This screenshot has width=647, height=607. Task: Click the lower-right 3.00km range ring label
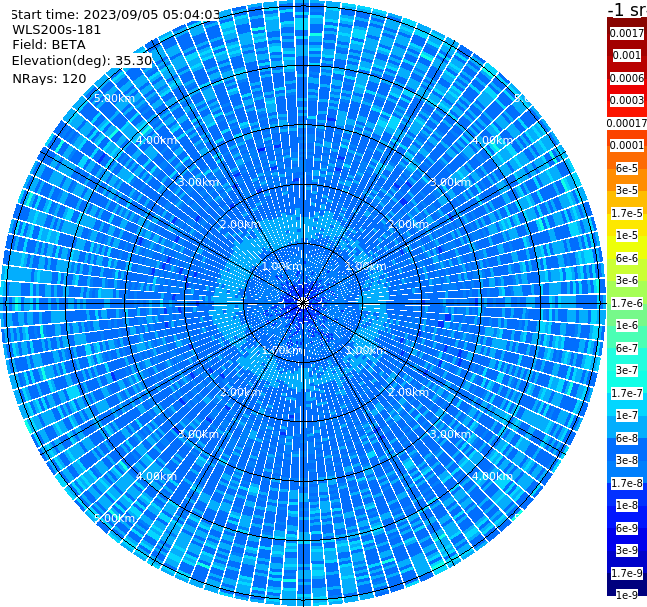450,434
